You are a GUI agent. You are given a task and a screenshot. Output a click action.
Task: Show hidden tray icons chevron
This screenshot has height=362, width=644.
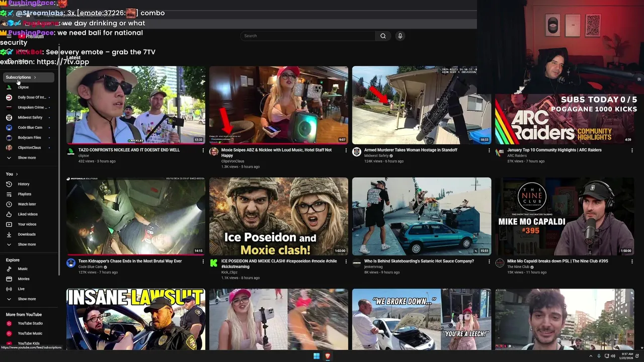point(591,356)
